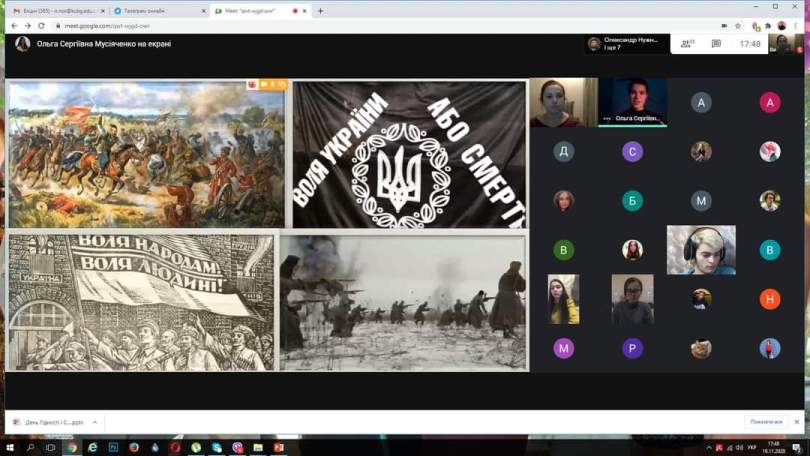
Task: Click the Олександр Нужн... speaker notification
Action: (x=627, y=44)
